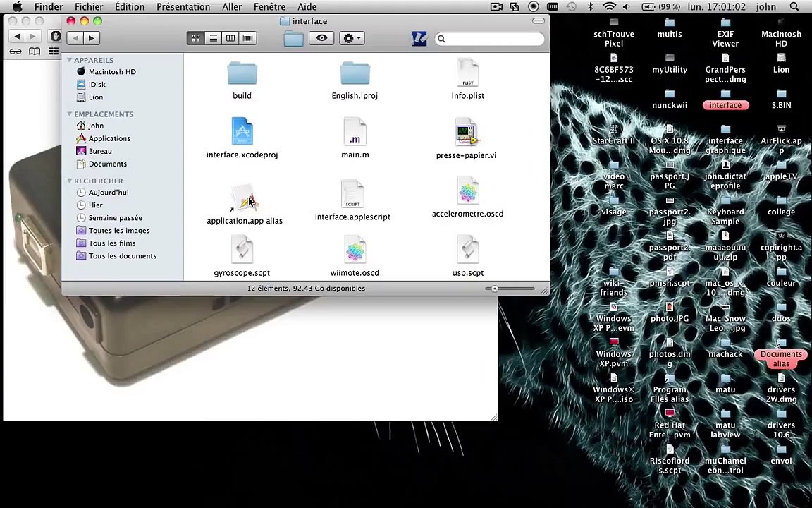This screenshot has height=508, width=812.
Task: Select accelerometre.oscd file
Action: click(x=467, y=190)
